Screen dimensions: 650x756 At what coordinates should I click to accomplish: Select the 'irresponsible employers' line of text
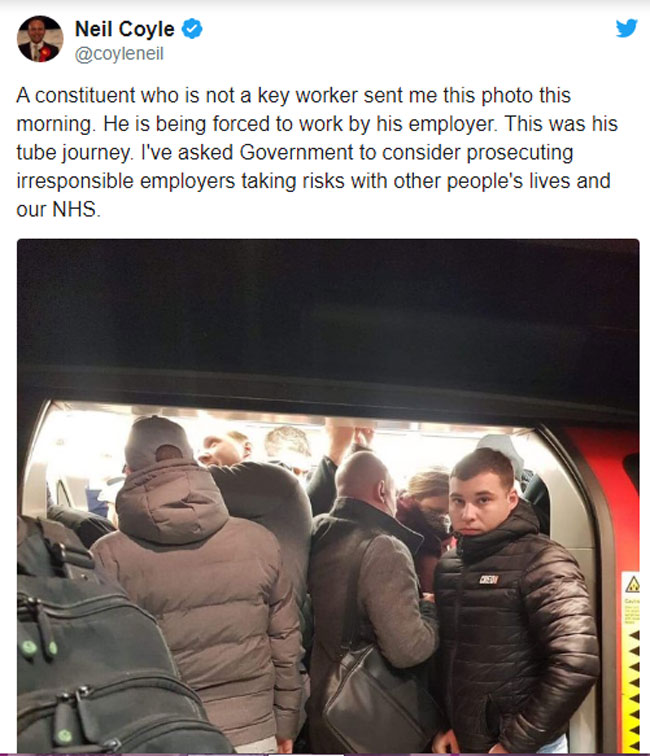tap(313, 181)
